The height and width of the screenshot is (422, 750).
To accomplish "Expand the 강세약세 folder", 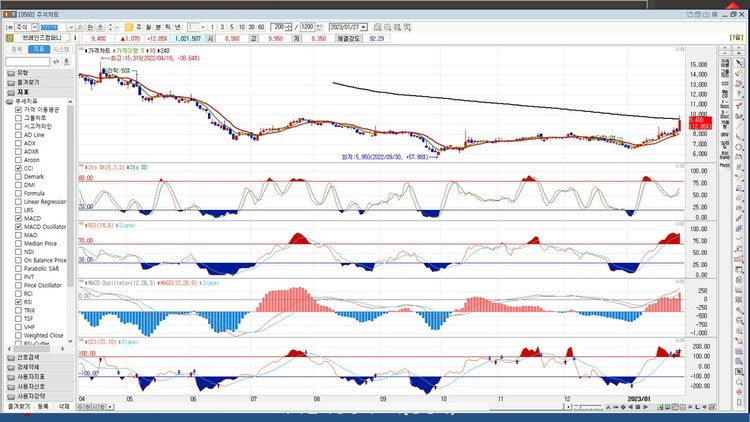I will tap(40, 367).
